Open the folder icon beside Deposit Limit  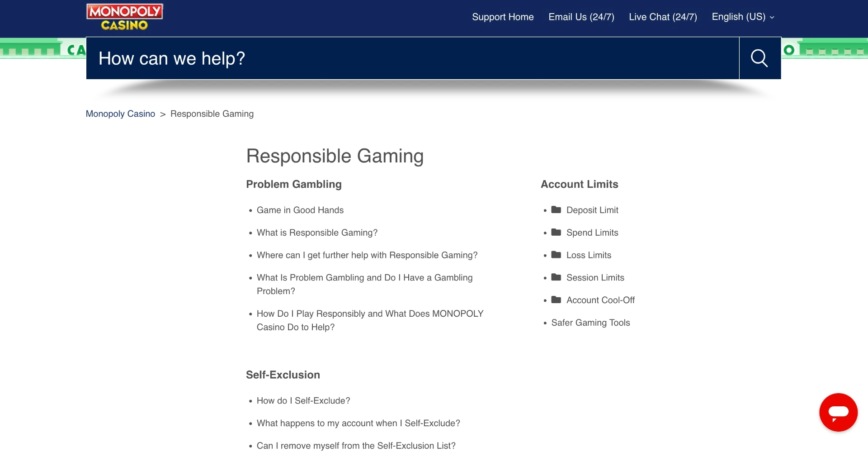tap(556, 209)
